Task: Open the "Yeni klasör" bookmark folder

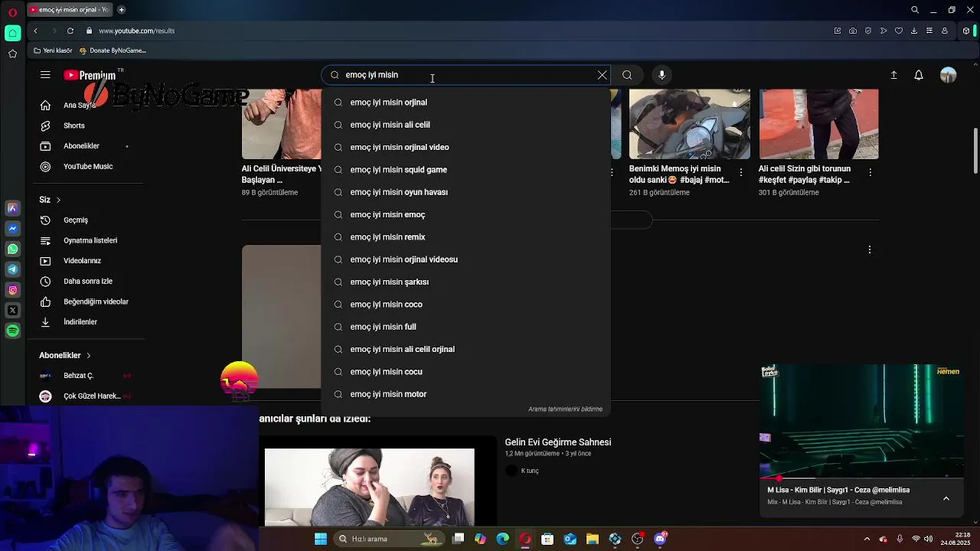Action: (53, 51)
